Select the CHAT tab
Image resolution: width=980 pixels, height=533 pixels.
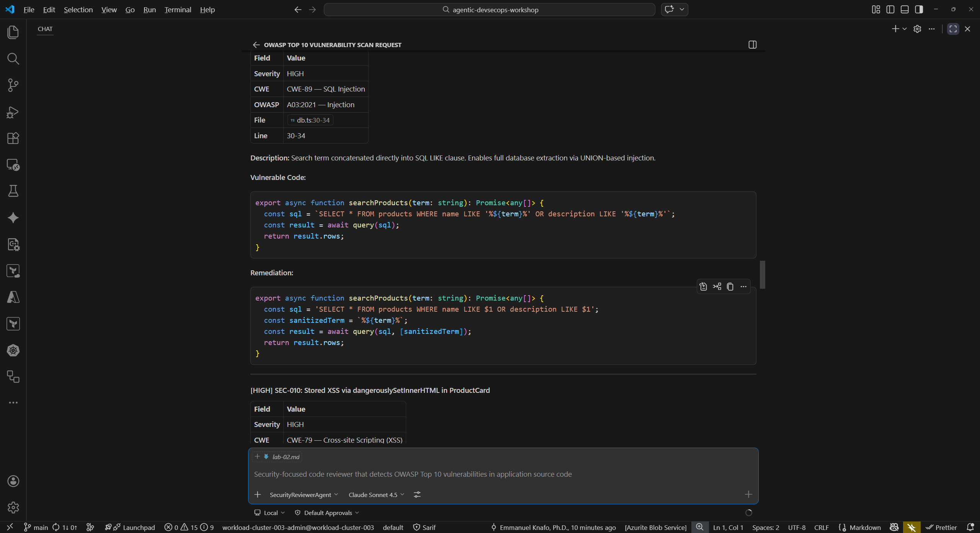45,29
